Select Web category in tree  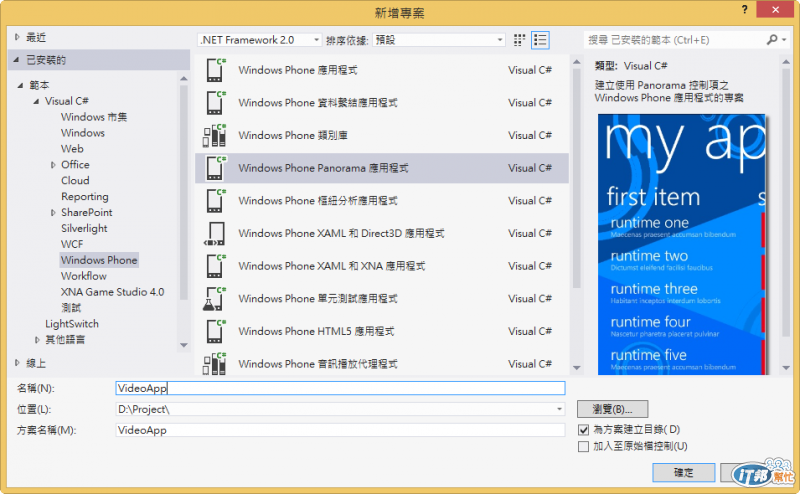coord(72,149)
